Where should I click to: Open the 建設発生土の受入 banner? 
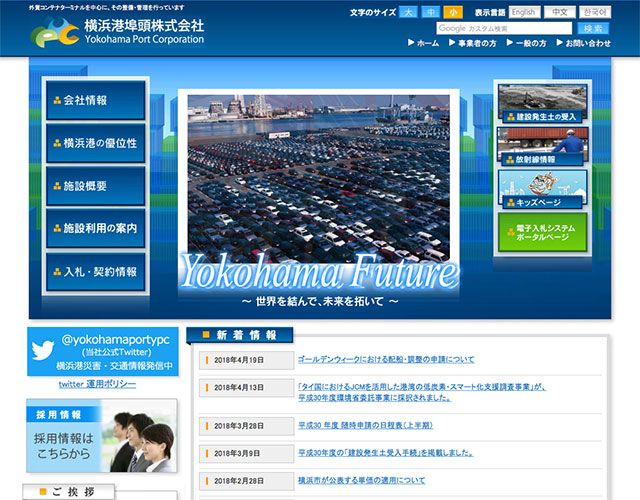[x=542, y=102]
